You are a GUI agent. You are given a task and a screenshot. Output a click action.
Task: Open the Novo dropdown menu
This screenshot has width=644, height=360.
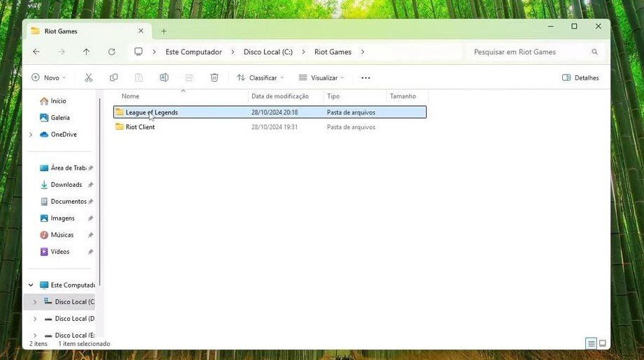[x=48, y=77]
